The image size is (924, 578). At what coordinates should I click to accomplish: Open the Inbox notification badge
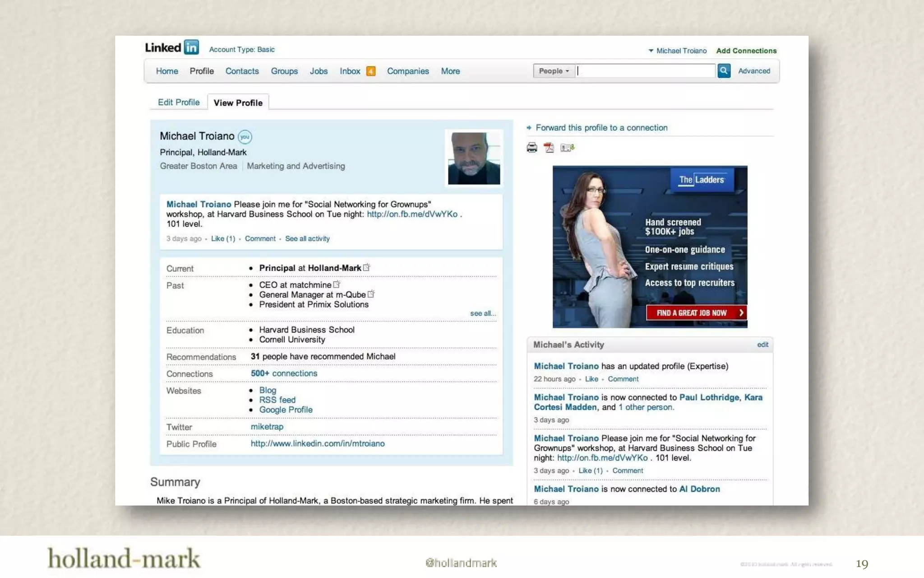click(371, 71)
